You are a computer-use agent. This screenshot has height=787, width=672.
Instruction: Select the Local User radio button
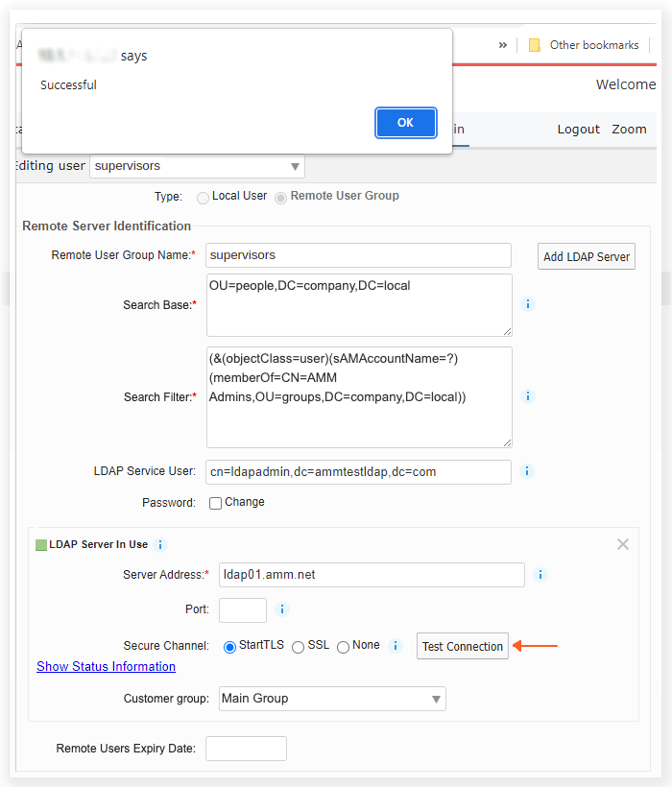tap(203, 198)
